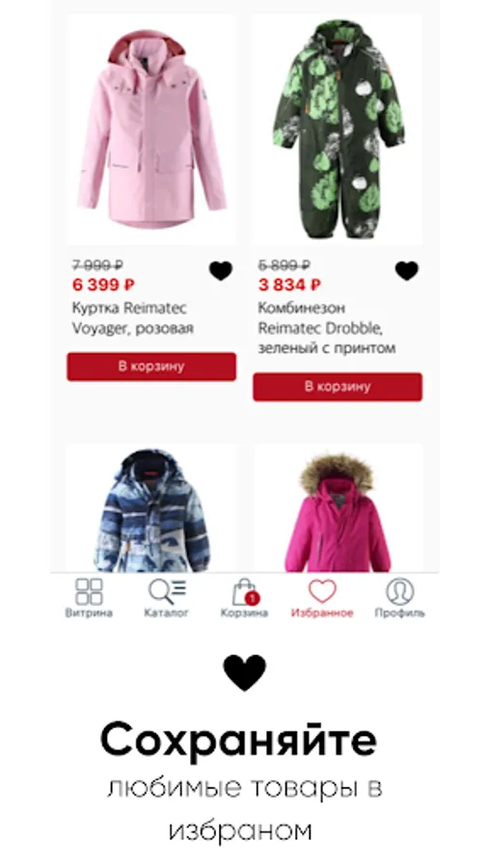View the magenta fur-hood jacket product

(x=338, y=508)
